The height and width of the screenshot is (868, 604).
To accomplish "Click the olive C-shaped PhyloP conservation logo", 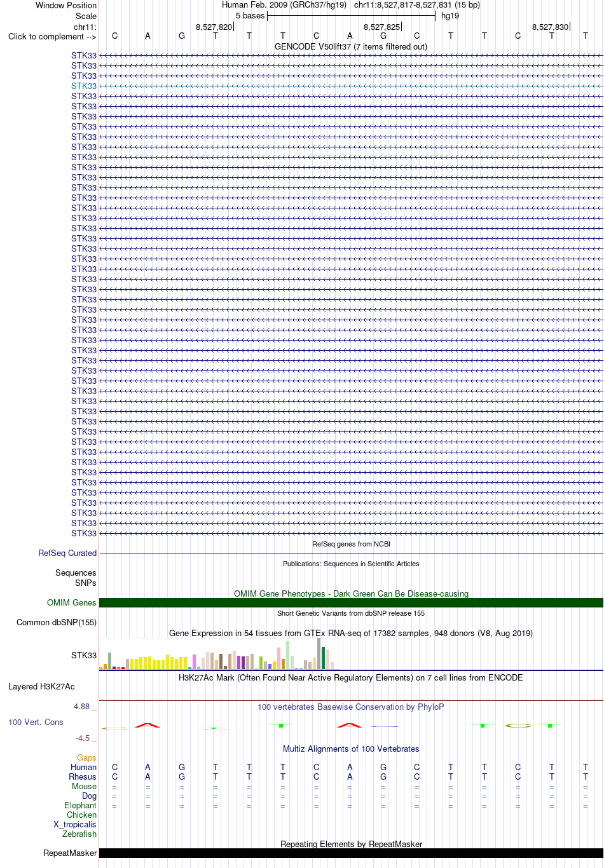I will [x=518, y=725].
